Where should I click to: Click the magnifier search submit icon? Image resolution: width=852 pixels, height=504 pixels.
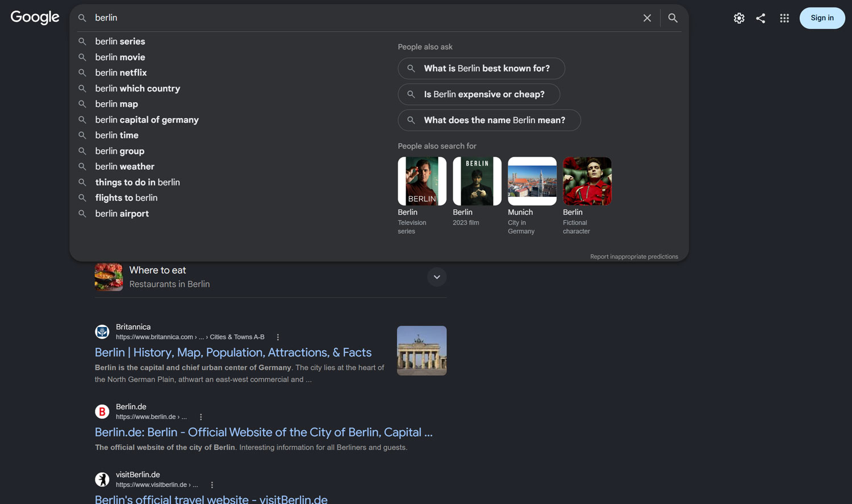coord(673,18)
